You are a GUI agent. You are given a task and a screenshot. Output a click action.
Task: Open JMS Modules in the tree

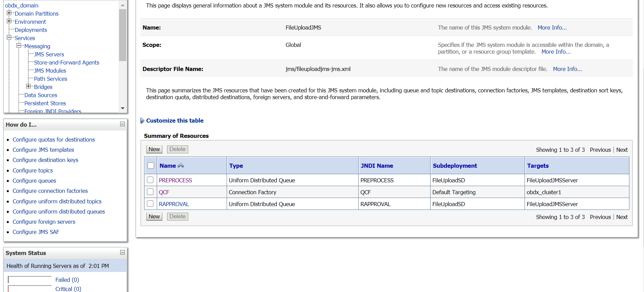click(50, 71)
